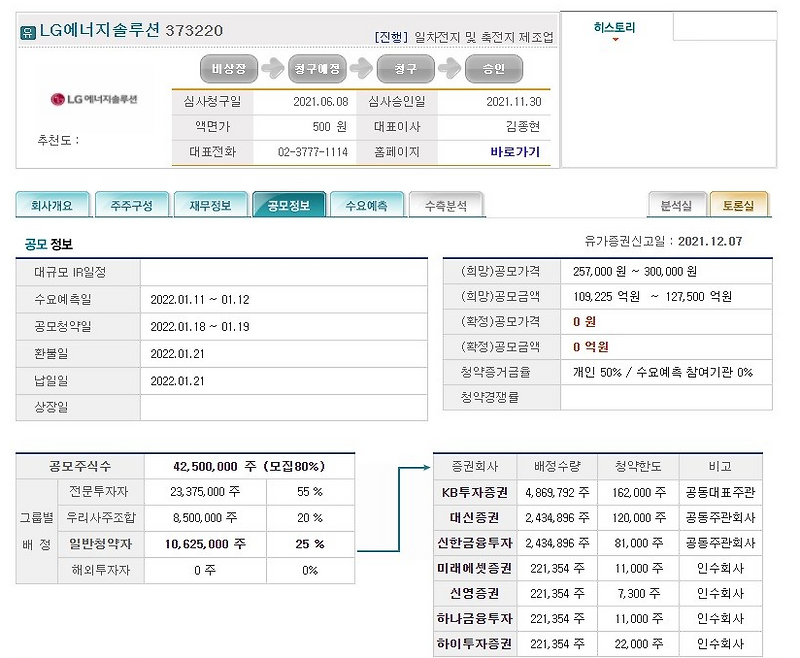800x658 pixels.
Task: Click the 심사승인일 2021.11.30 value
Action: pos(514,102)
